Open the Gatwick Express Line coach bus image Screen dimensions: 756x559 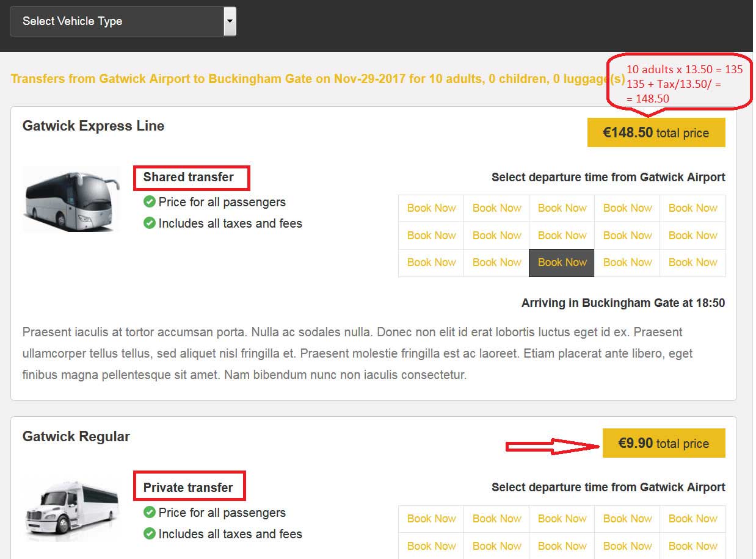coord(71,199)
